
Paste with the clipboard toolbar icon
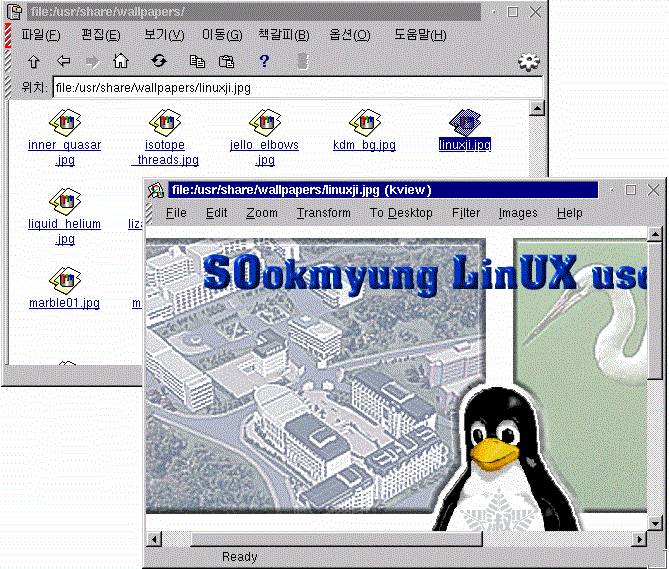point(227,62)
